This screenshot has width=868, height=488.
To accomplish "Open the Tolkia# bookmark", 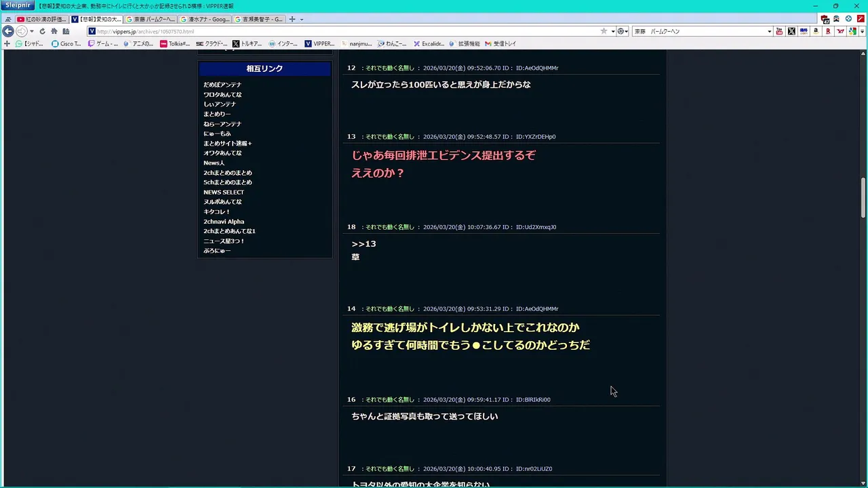I will point(175,43).
